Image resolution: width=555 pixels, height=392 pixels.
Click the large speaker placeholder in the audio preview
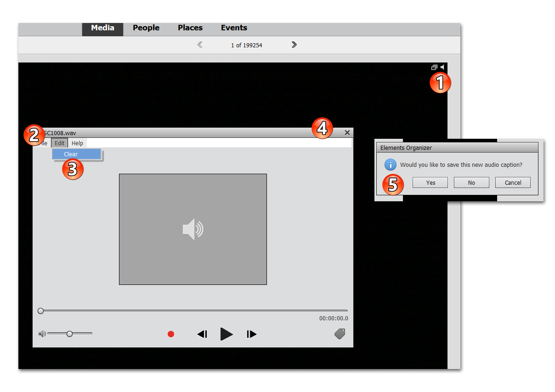pyautogui.click(x=193, y=228)
